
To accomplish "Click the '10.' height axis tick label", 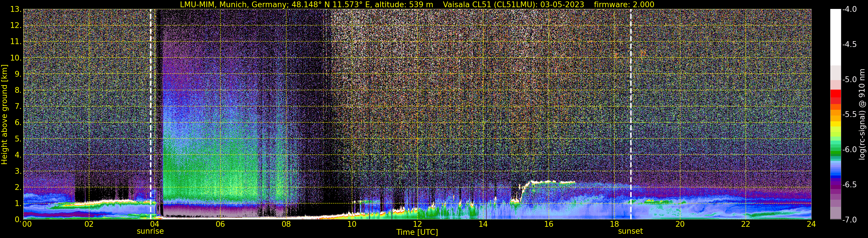I will pyautogui.click(x=16, y=58).
